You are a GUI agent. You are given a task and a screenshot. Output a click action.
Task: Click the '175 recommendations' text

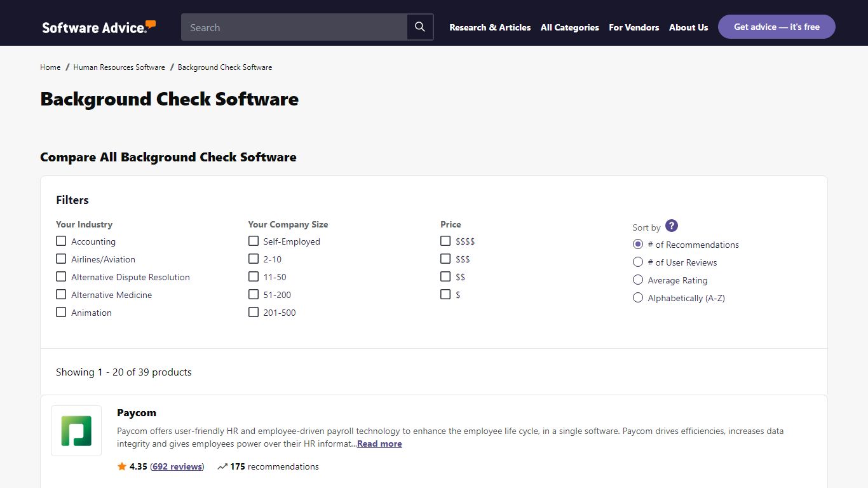click(x=275, y=466)
